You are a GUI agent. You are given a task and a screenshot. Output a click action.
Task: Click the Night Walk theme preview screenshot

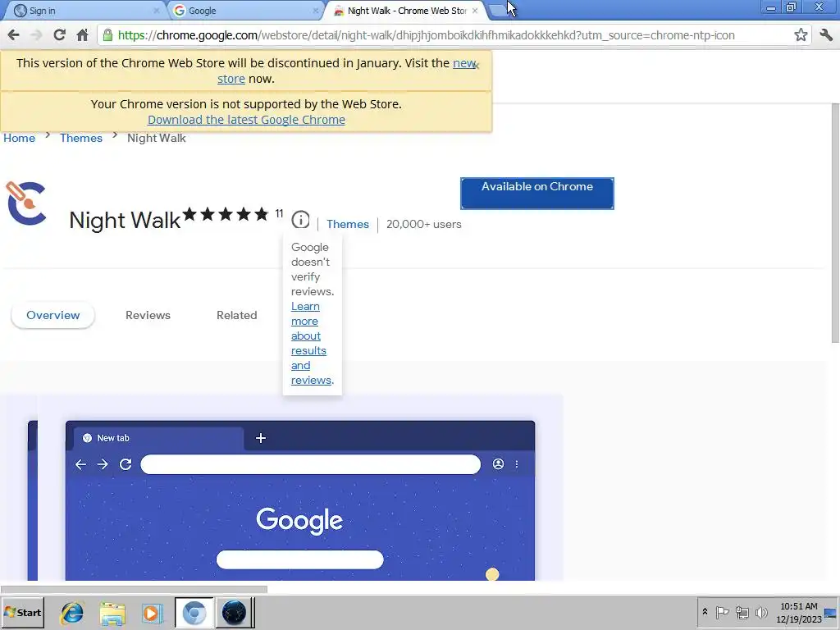300,500
